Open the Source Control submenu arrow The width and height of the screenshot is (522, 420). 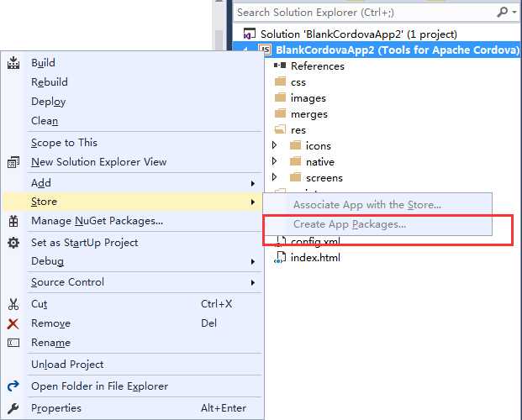253,282
